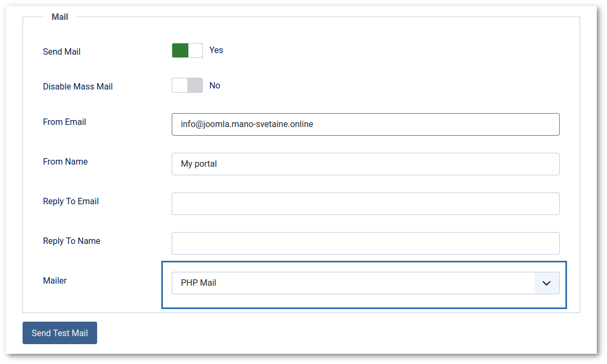Click into the From Name field
Viewport: 607px width, 364px height.
tap(365, 164)
